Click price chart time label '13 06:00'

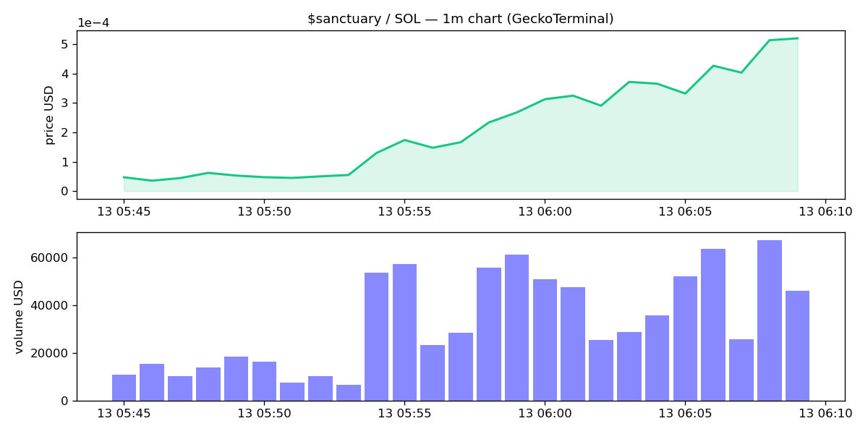click(x=545, y=212)
